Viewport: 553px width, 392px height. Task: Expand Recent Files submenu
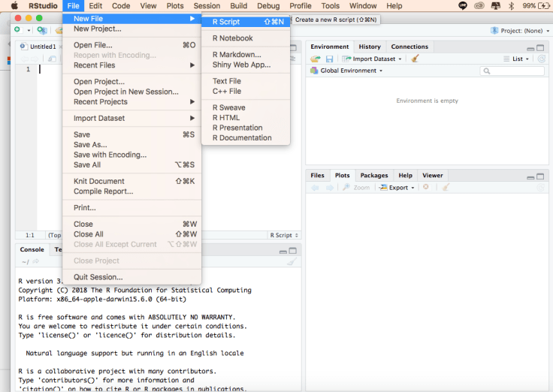tap(132, 65)
